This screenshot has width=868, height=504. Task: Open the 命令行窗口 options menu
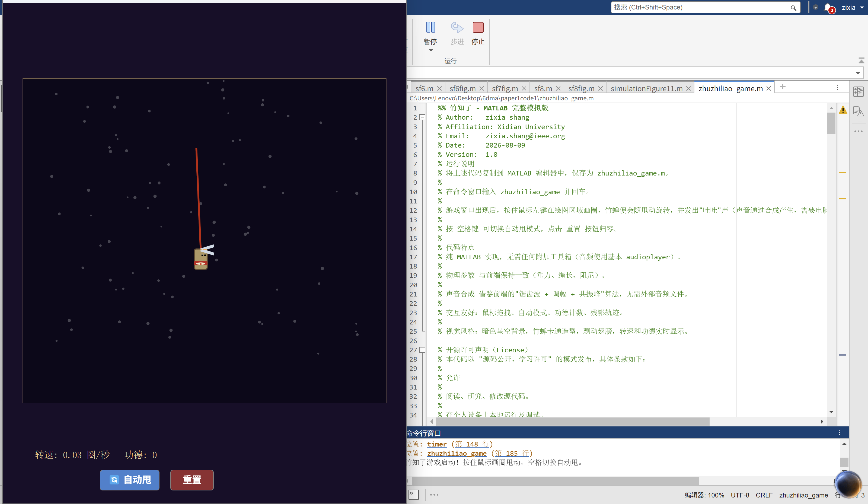click(839, 432)
